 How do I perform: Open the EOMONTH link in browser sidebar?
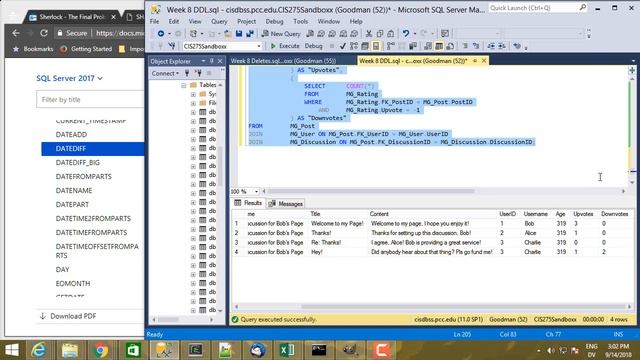[x=73, y=283]
